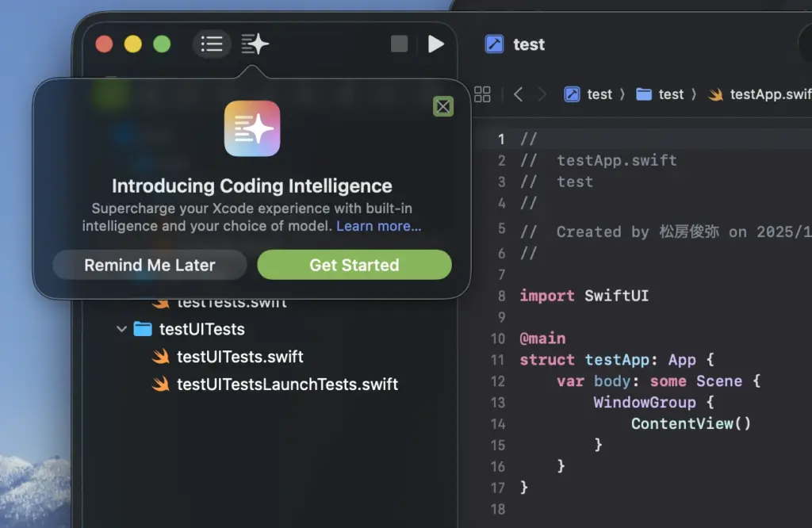Click the test scheme app icon in title
The image size is (812, 528).
pyautogui.click(x=494, y=44)
